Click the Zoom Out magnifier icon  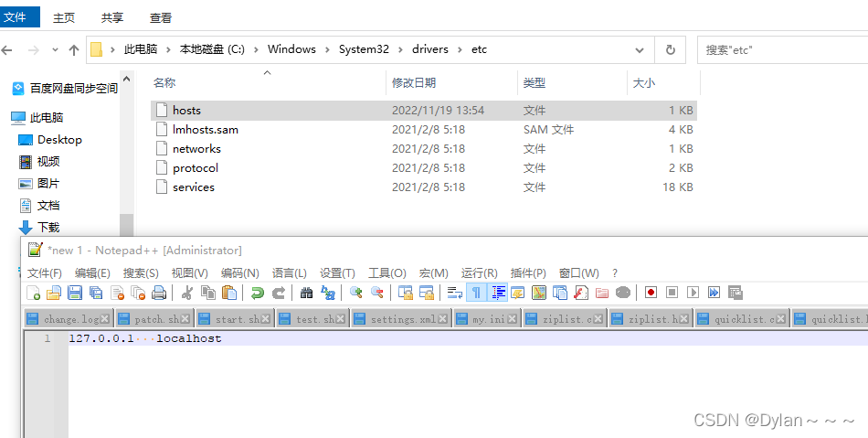(x=377, y=293)
